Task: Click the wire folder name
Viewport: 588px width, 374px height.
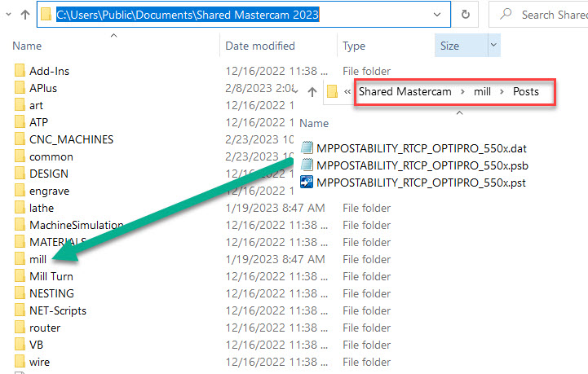Action: pos(39,362)
